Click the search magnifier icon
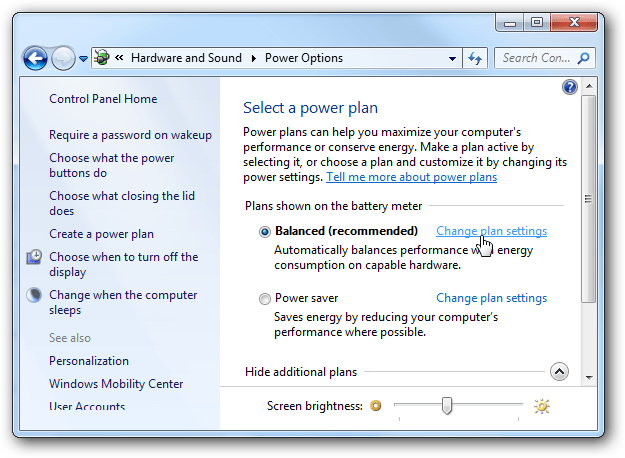This screenshot has height=458, width=625. pos(584,58)
